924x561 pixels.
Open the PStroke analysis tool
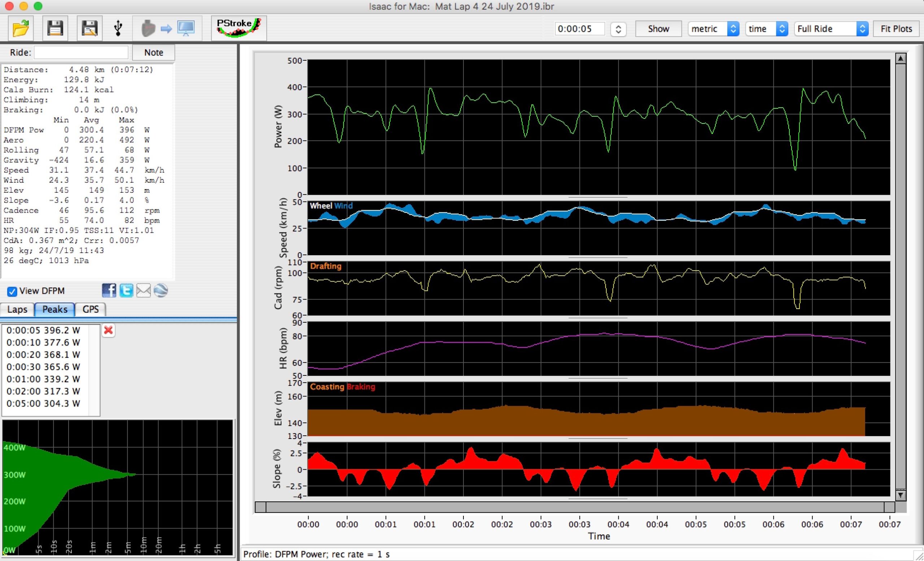coord(239,28)
